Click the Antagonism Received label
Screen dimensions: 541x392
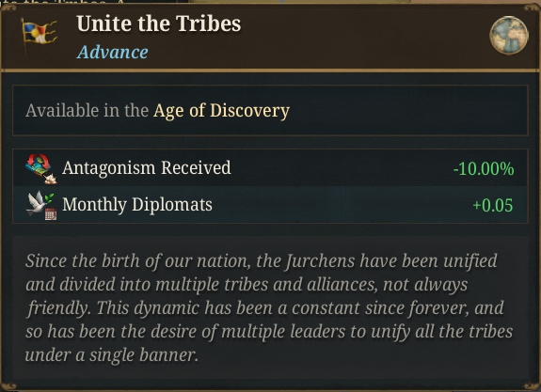tap(147, 168)
